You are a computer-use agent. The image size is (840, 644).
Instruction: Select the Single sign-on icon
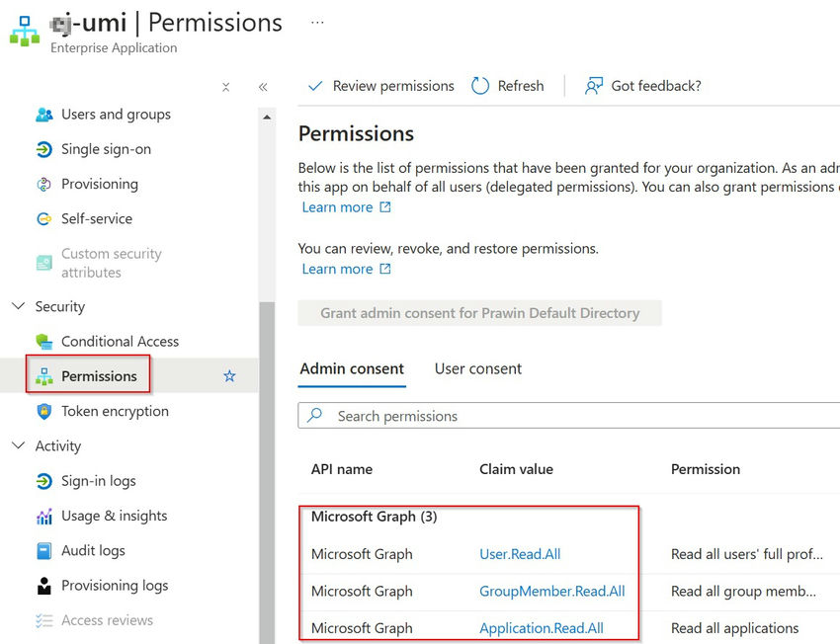[44, 149]
